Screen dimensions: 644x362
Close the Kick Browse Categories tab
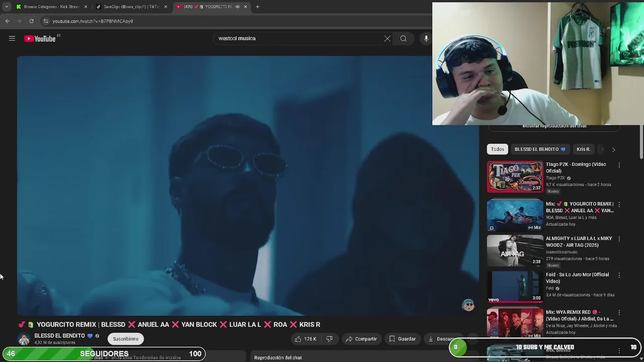86,7
